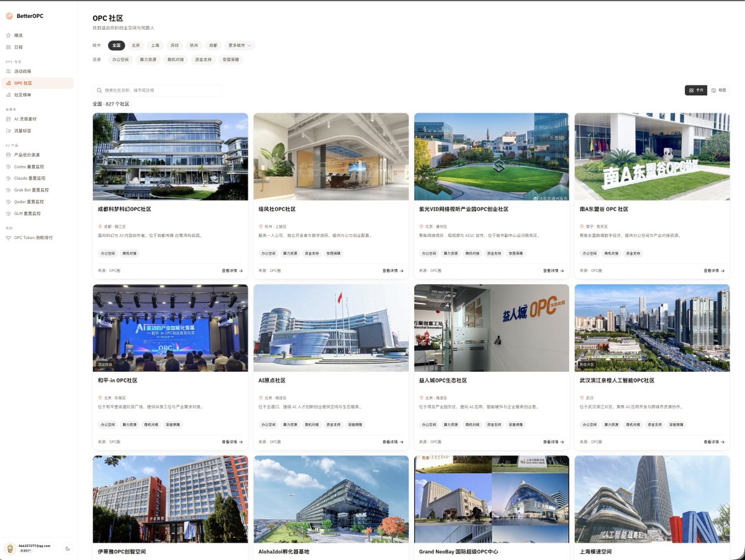The image size is (745, 560).
Task: View details of 和平·in OPC社区
Action: coord(232,442)
